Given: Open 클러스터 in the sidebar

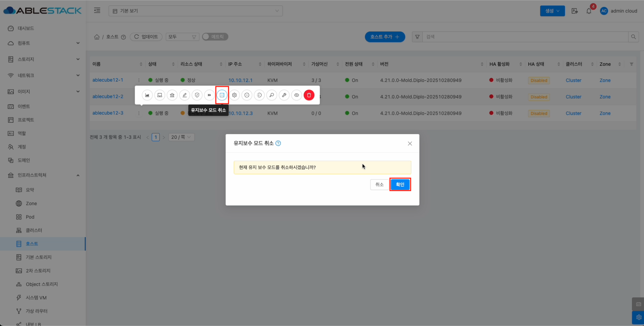Looking at the screenshot, I should pyautogui.click(x=34, y=230).
